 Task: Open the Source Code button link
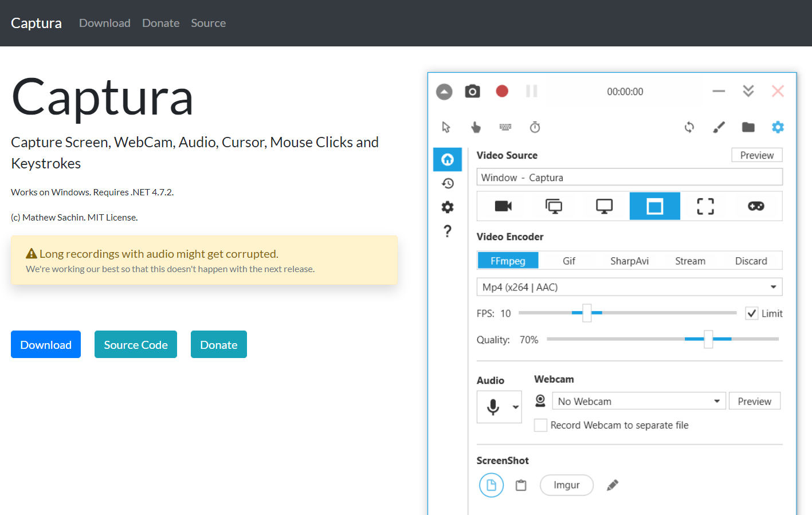pos(136,344)
